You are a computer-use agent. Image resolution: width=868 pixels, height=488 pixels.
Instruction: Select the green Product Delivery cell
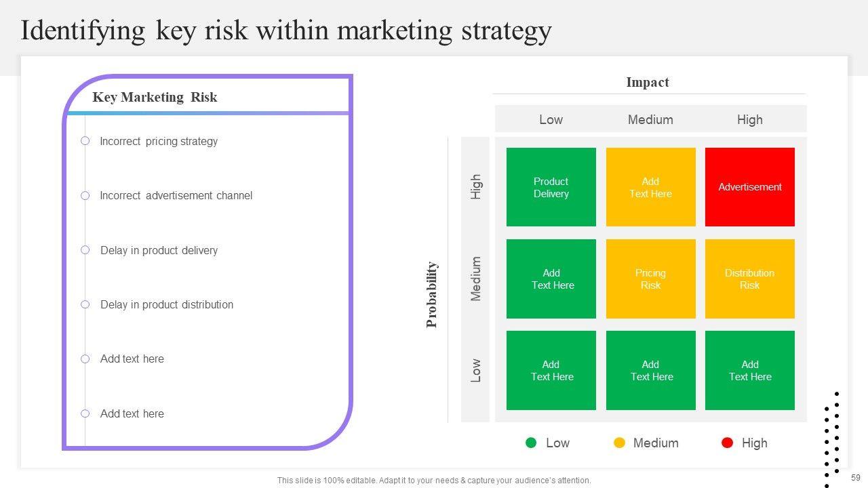[551, 187]
